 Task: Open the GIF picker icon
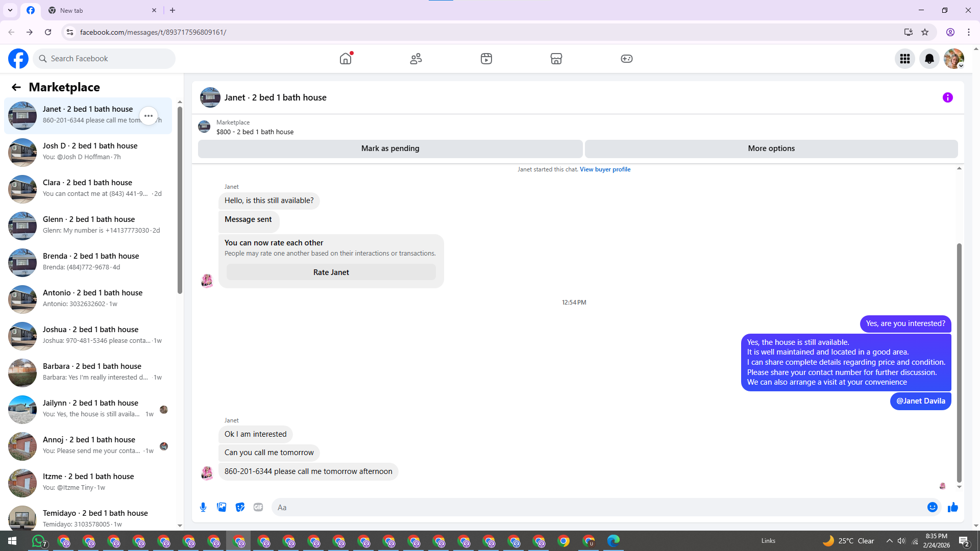coord(258,507)
